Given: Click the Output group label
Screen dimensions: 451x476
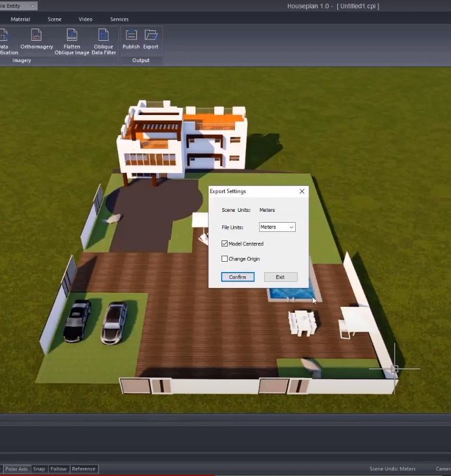Looking at the screenshot, I should point(141,60).
